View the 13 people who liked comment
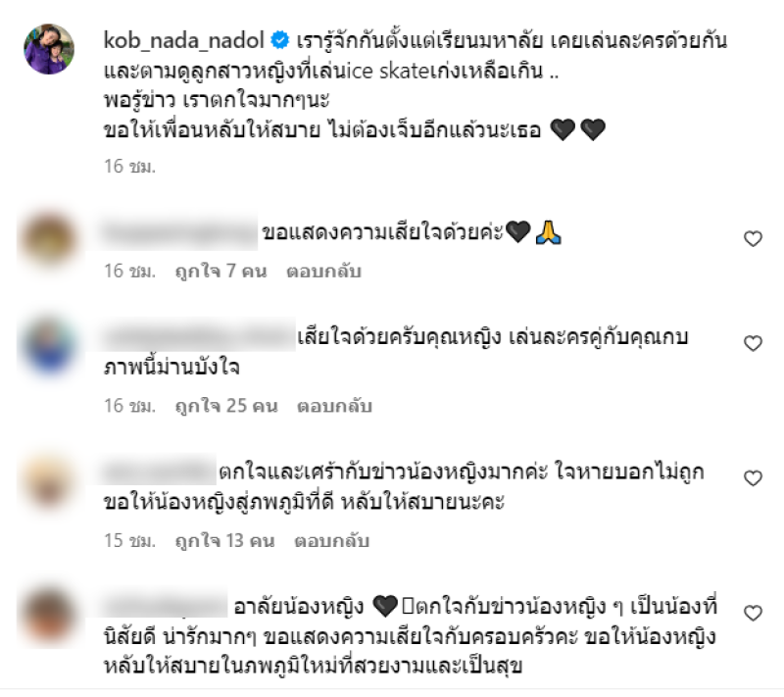784x697 pixels. coord(224,540)
